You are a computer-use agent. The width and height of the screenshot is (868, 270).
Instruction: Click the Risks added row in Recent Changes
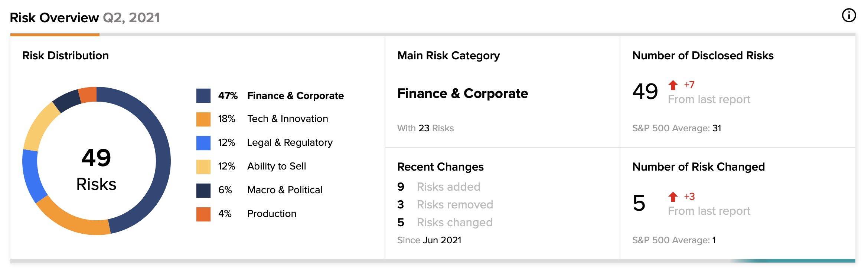click(x=439, y=187)
